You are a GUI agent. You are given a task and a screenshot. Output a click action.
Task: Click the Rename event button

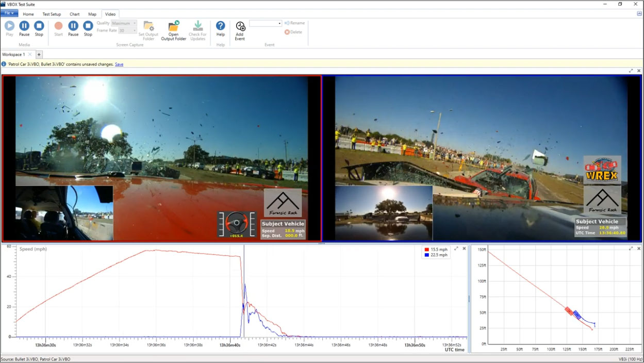pos(294,23)
